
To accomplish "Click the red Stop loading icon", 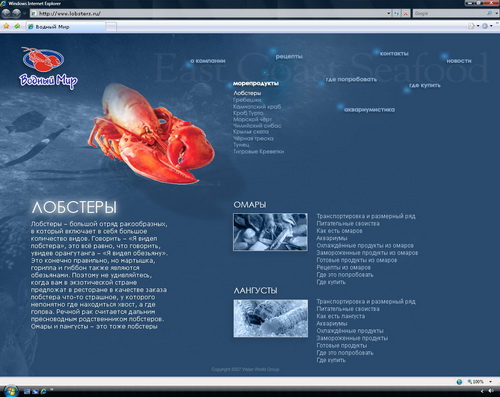I will coord(406,13).
